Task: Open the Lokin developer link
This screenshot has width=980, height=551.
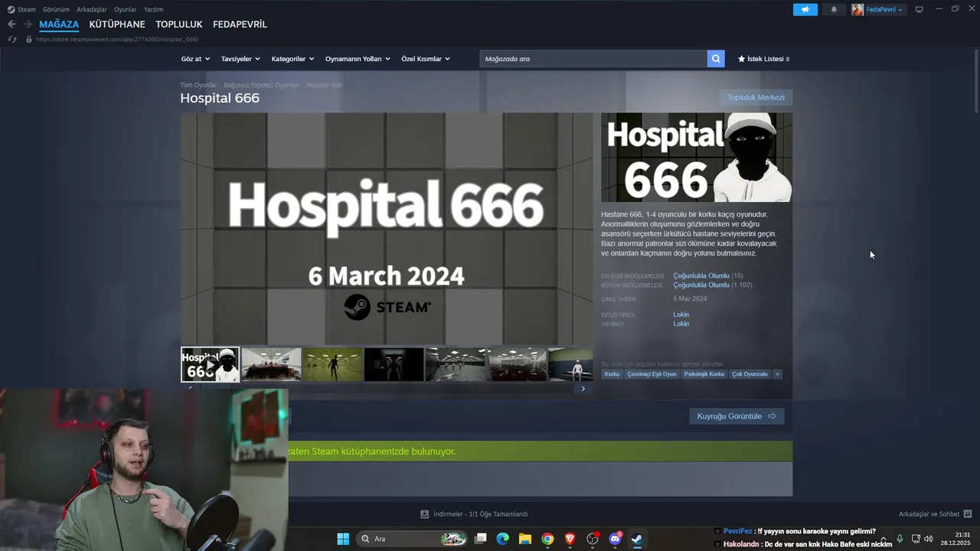Action: coord(681,315)
